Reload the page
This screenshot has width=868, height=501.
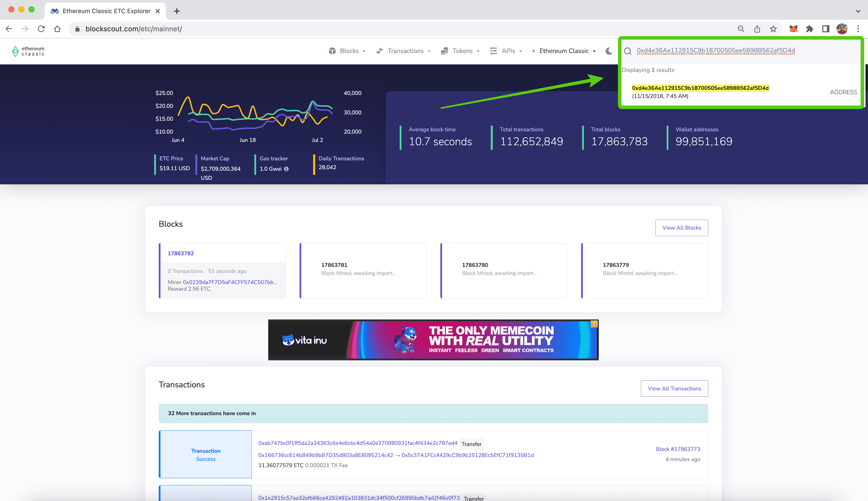41,29
